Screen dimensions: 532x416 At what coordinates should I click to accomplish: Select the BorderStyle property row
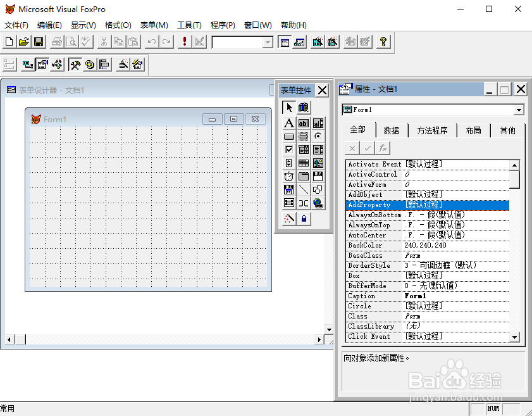(428, 265)
